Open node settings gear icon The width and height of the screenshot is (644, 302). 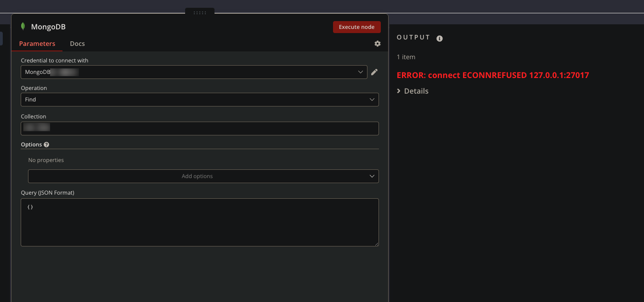click(378, 44)
